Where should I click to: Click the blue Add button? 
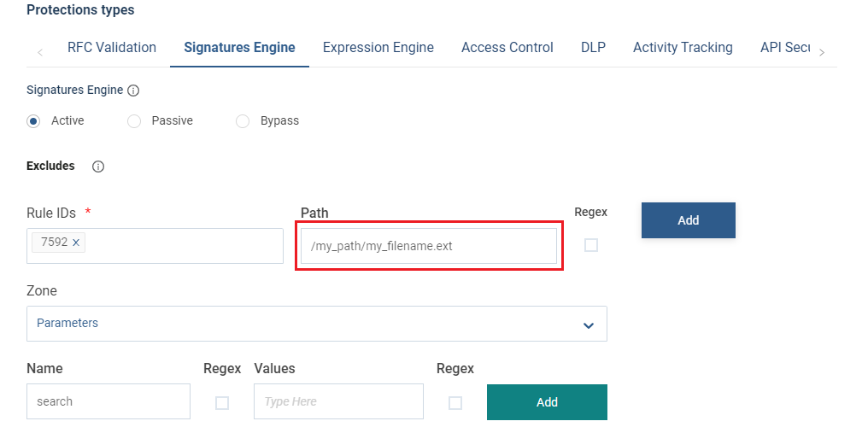click(688, 220)
